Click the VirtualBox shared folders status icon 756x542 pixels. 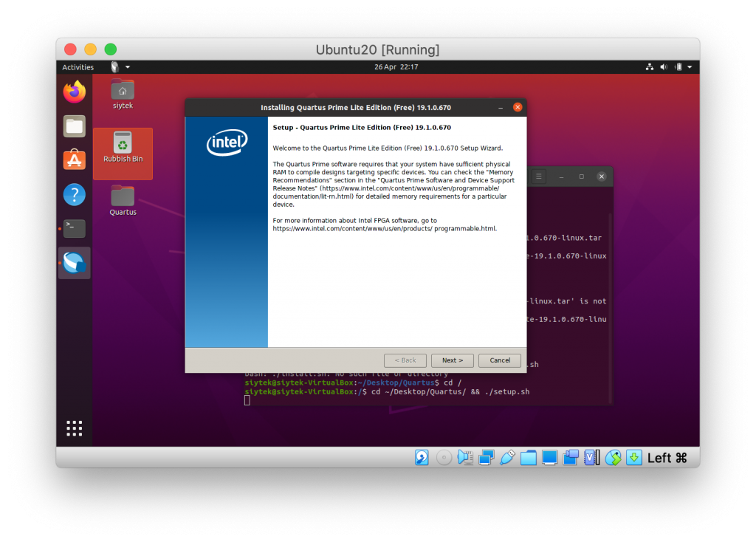529,457
